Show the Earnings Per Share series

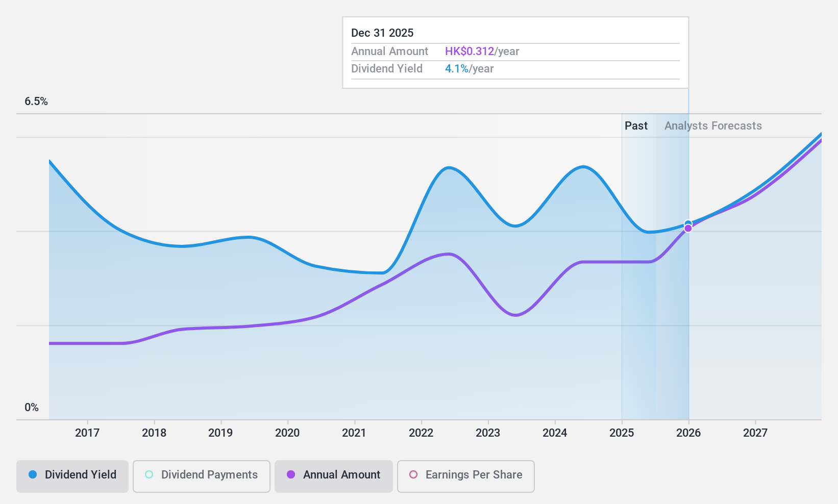[x=465, y=476]
